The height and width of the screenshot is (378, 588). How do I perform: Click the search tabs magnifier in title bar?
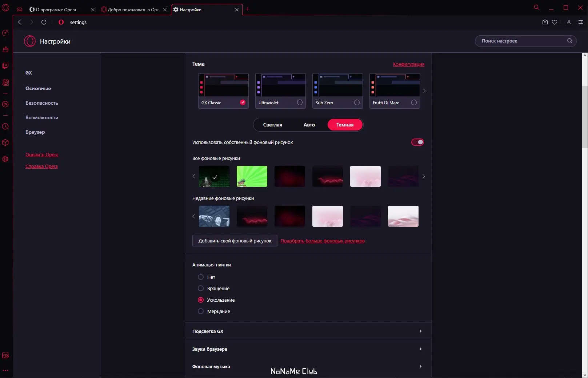[536, 7]
